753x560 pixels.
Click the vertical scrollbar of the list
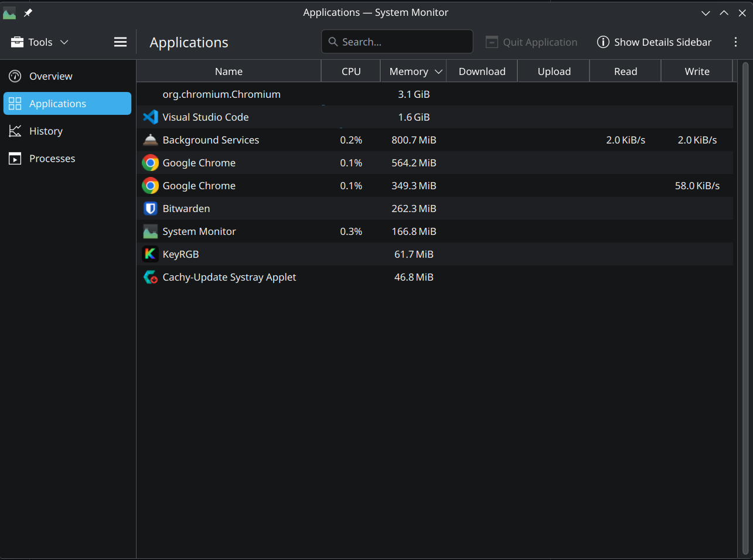tap(745, 308)
